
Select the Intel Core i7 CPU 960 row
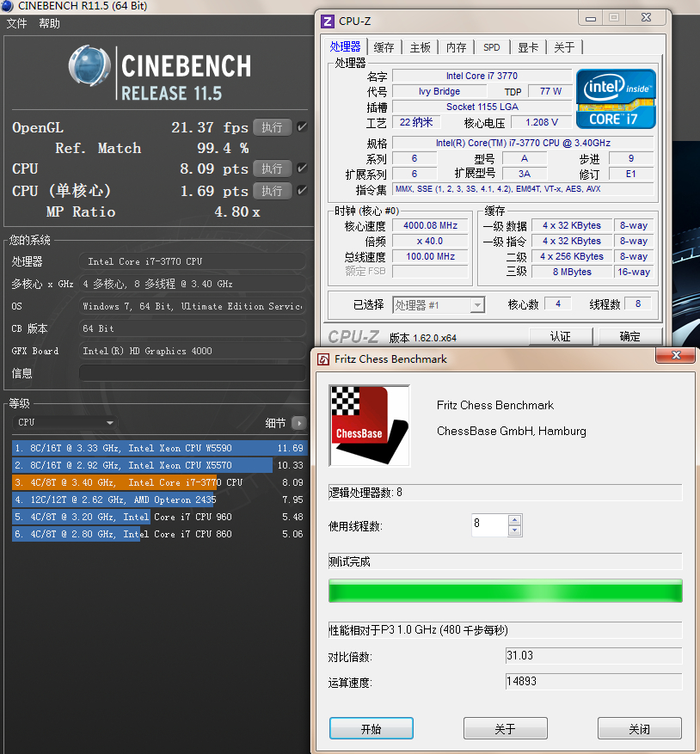click(x=159, y=517)
